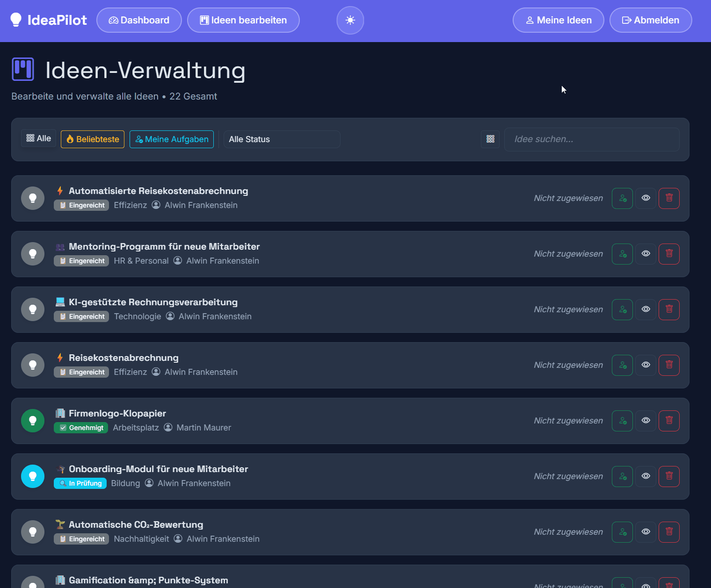Image resolution: width=711 pixels, height=588 pixels.
Task: Click the lightbulb icon of Onboarding-Modul
Action: 32,476
